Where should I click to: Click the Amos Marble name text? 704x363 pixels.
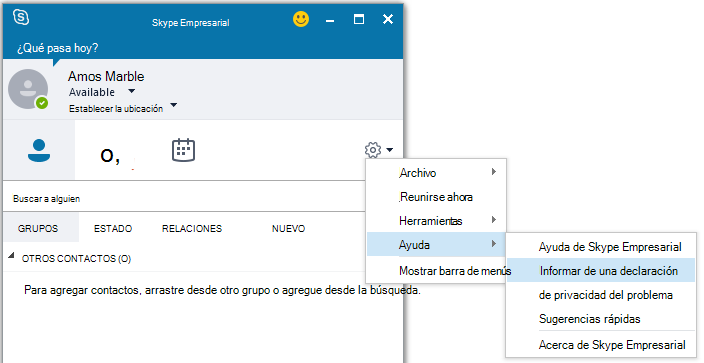[x=106, y=76]
